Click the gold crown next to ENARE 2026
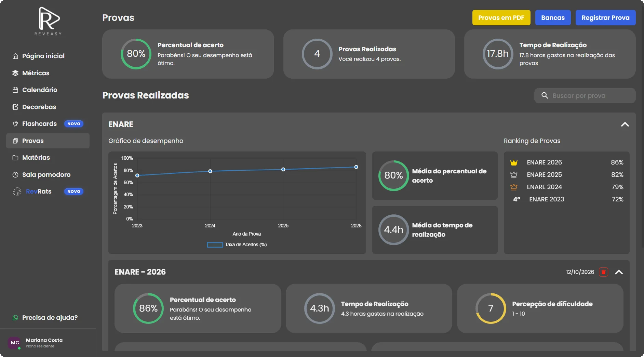 point(514,162)
